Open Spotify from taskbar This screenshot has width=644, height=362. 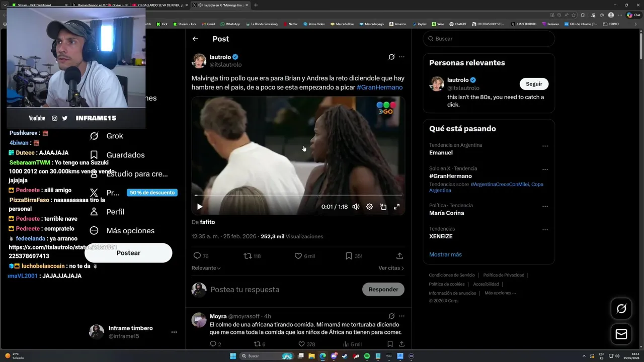click(x=367, y=356)
